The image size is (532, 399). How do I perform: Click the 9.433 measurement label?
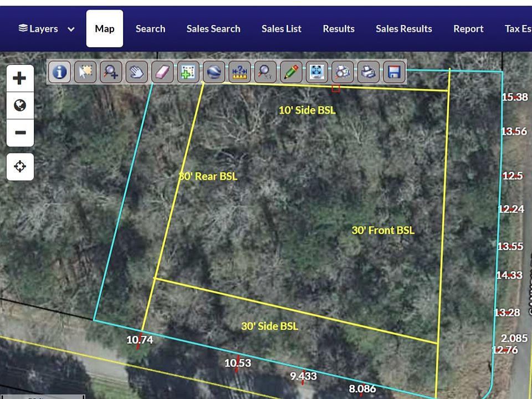tap(303, 376)
